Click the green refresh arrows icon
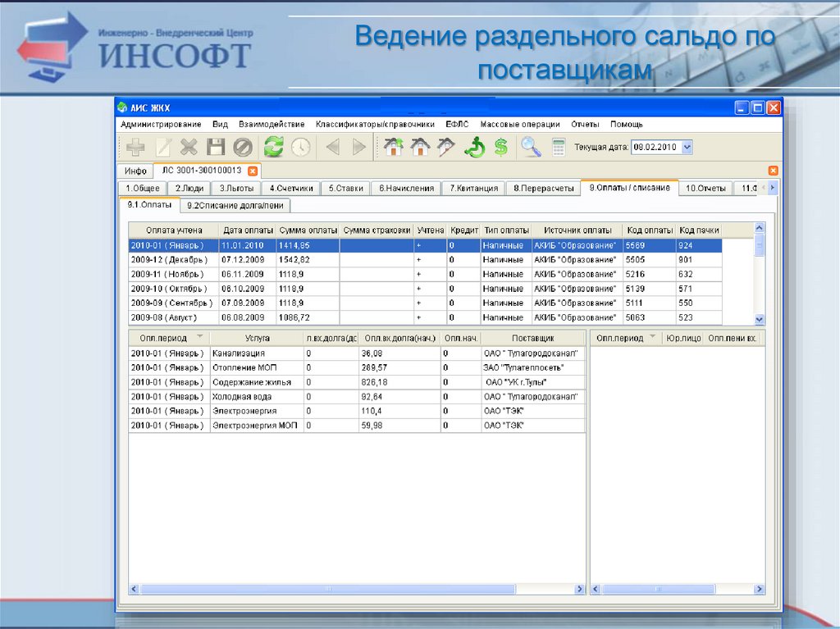840x629 pixels. [274, 147]
